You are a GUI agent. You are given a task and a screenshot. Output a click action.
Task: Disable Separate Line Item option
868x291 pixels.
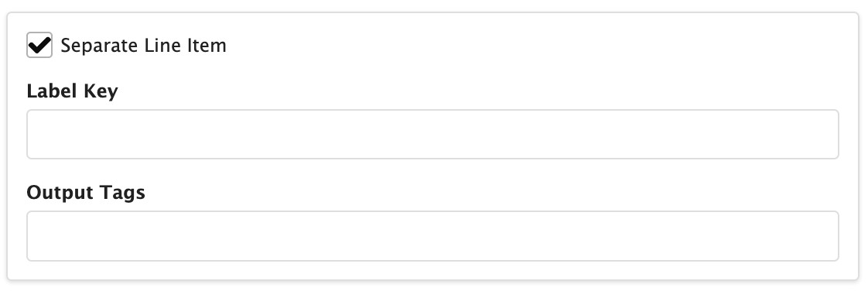39,45
